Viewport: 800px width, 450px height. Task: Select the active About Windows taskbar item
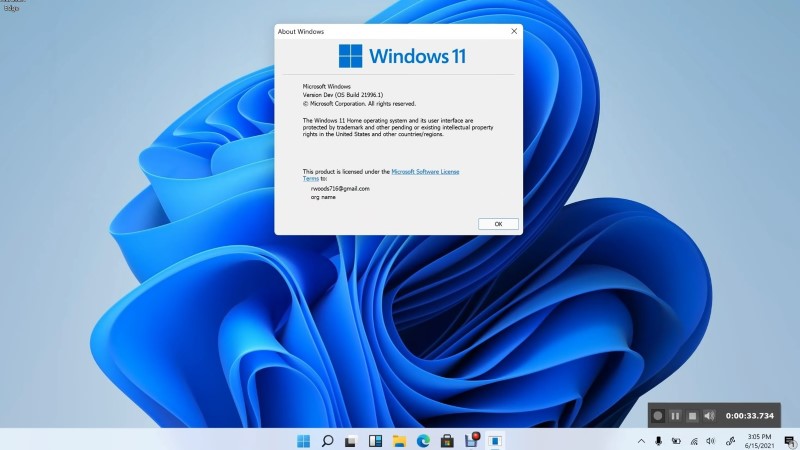tap(496, 440)
